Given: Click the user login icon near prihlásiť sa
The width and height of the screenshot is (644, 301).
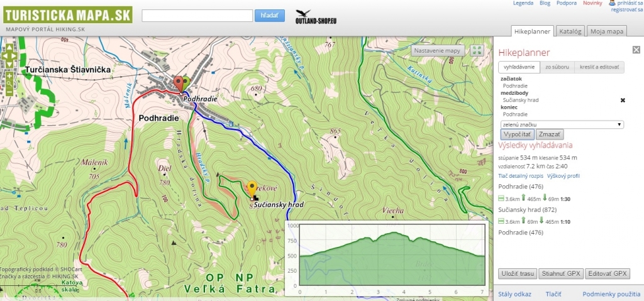Looking at the screenshot, I should tap(612, 3).
